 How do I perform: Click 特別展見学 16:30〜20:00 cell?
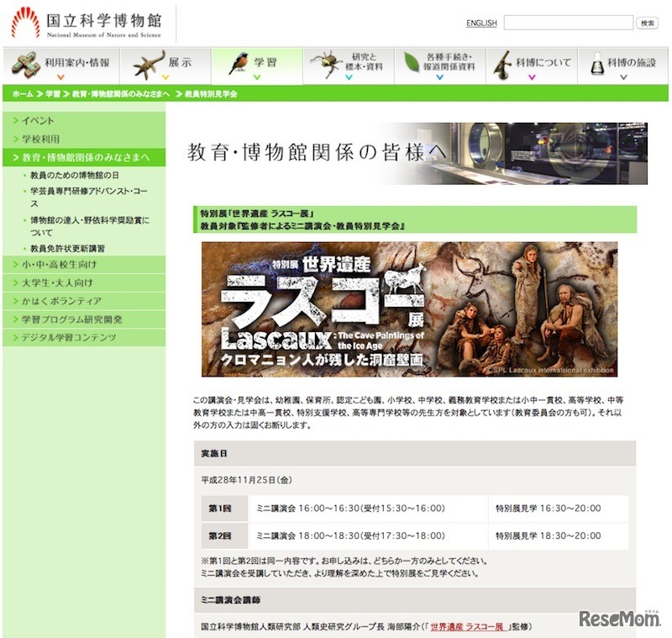(559, 509)
